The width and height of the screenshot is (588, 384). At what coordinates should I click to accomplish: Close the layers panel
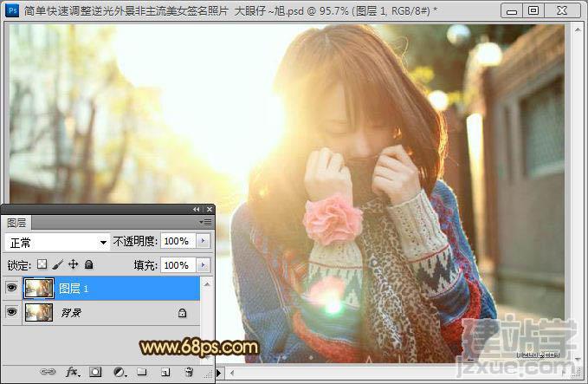[x=210, y=209]
